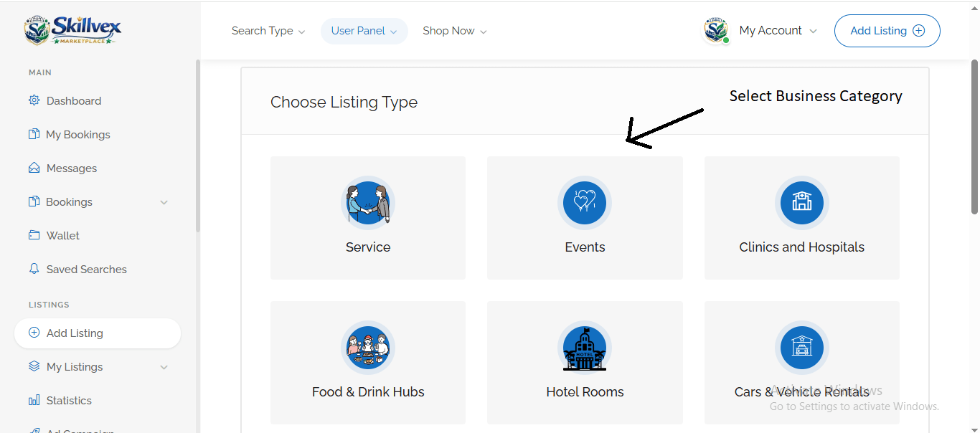
Task: Click the Dashboard gear icon
Action: 34,100
